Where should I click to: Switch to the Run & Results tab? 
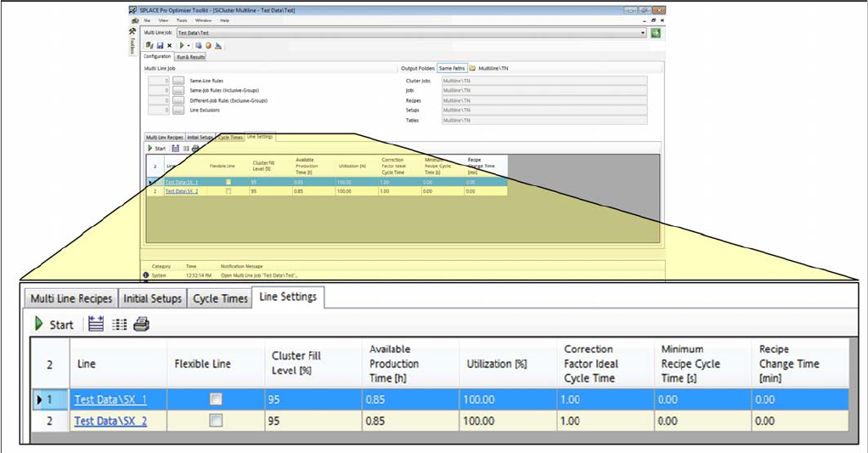(x=190, y=57)
